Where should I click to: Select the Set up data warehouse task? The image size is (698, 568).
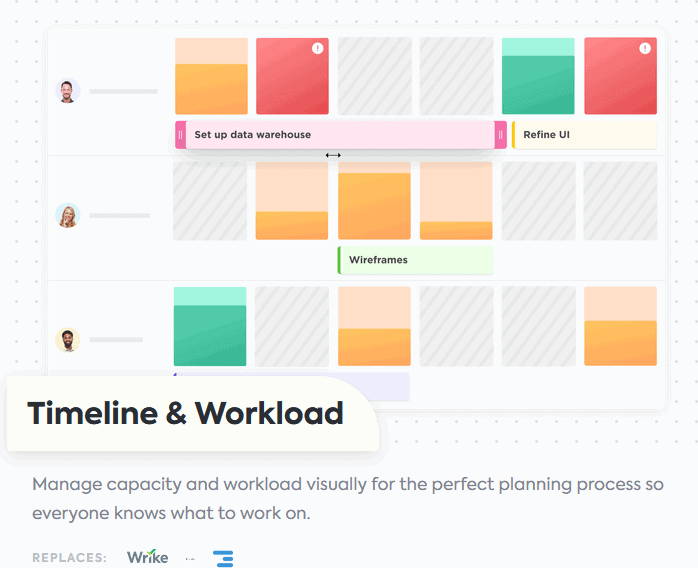341,134
